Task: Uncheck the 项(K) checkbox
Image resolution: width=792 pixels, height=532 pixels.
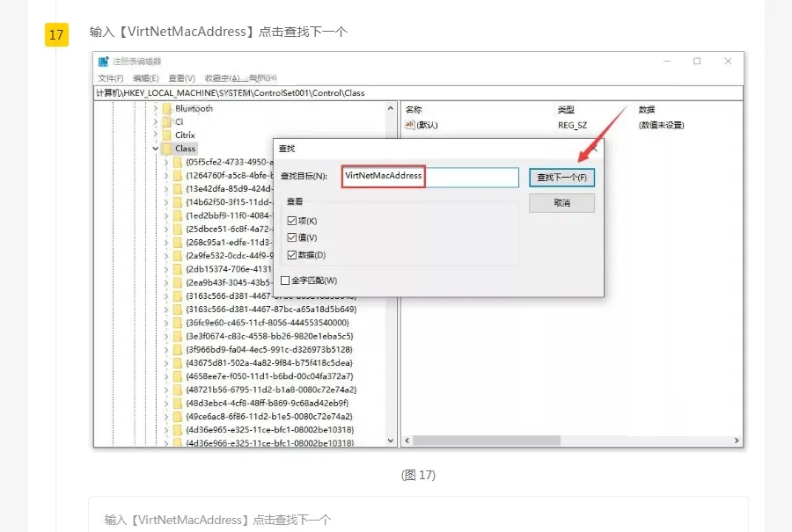Action: [291, 221]
